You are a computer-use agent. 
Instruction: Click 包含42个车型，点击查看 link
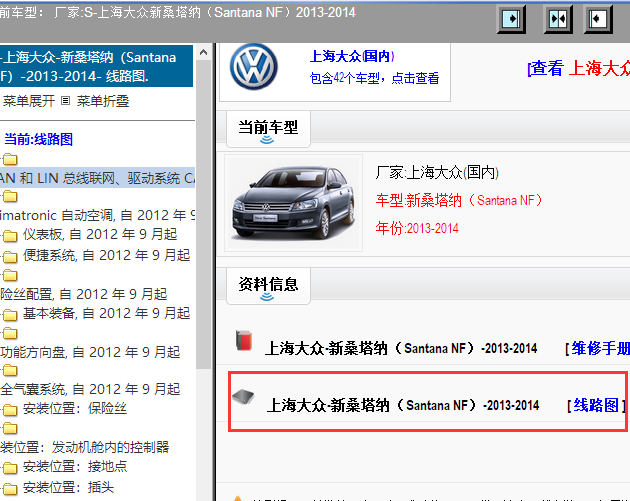[374, 78]
